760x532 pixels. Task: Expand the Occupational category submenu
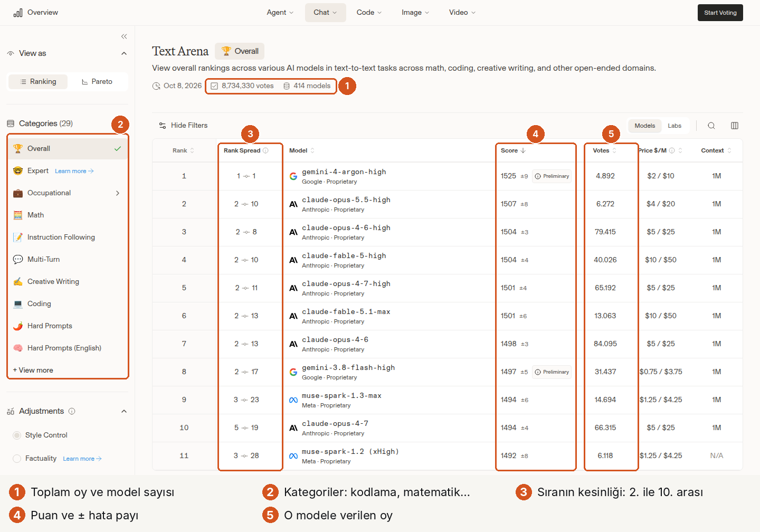(x=118, y=193)
